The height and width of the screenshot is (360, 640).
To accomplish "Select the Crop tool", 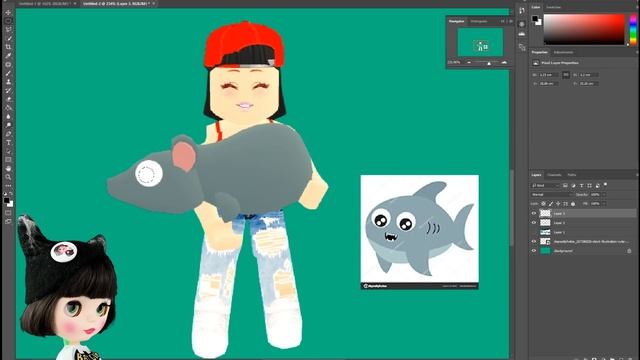I will pos(8,47).
